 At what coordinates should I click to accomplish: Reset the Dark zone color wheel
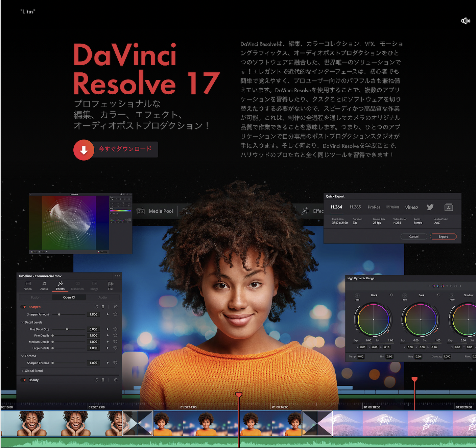(x=439, y=295)
